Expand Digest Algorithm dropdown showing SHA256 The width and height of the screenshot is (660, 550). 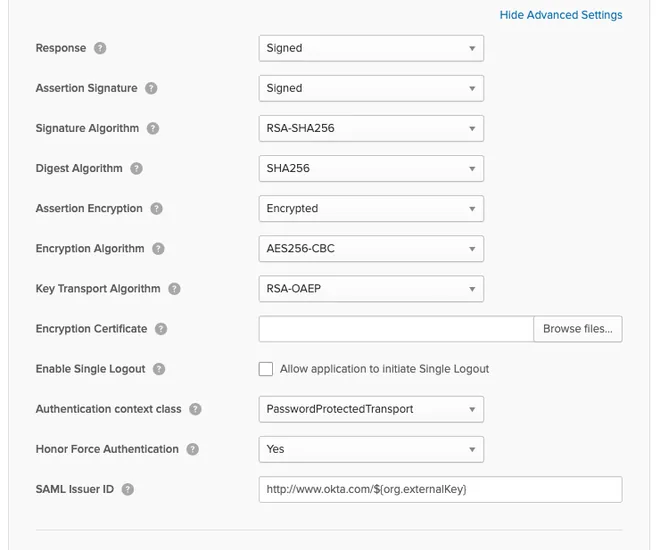(371, 168)
